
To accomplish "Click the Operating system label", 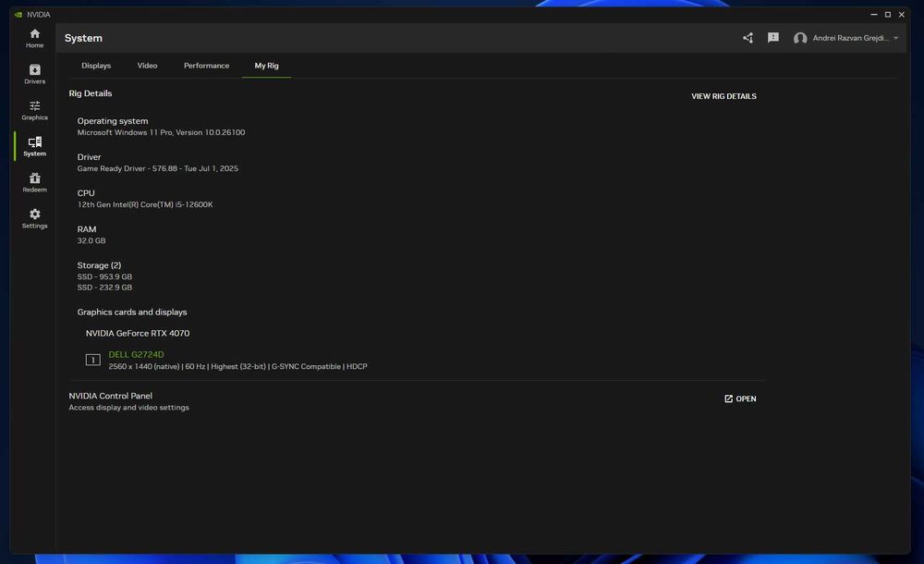I will [113, 121].
